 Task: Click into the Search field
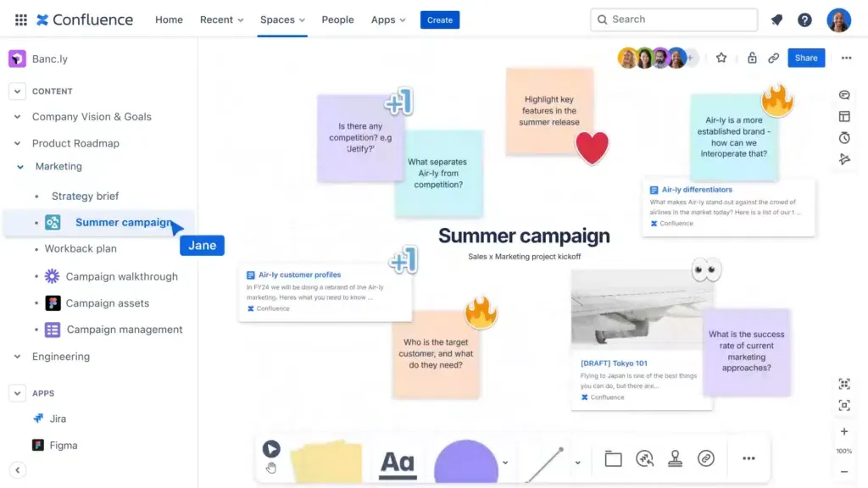tap(673, 19)
